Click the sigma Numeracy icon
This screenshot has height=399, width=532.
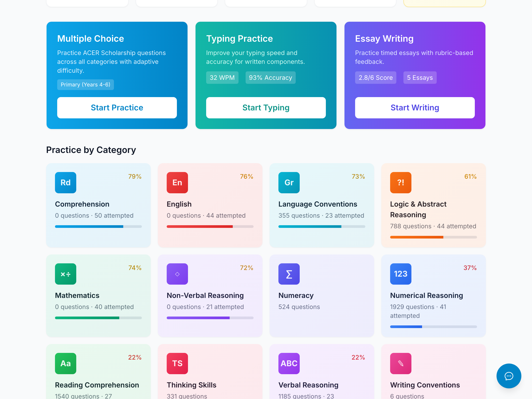coord(289,274)
